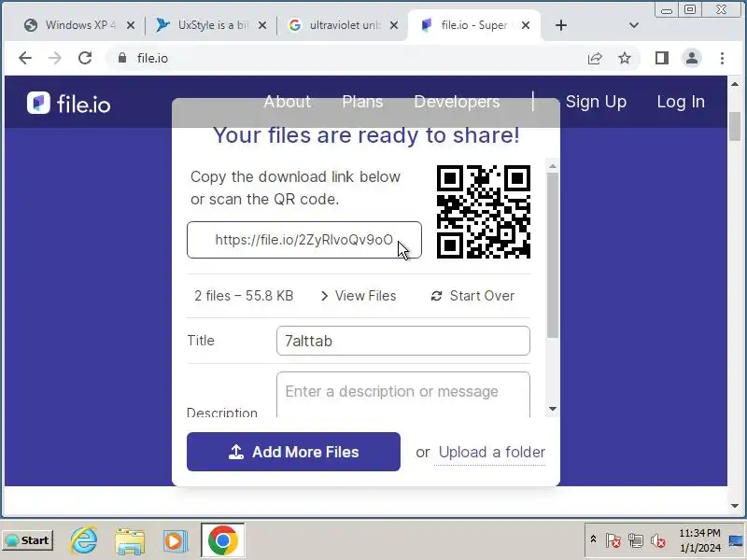Viewport: 747px width, 560px height.
Task: Click Sign Up link
Action: click(596, 102)
